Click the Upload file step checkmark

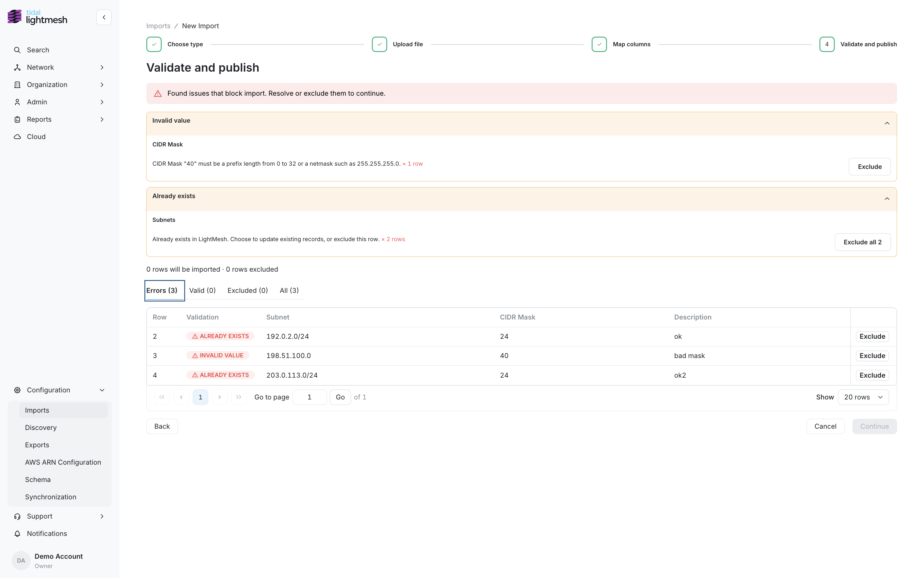[x=380, y=44]
